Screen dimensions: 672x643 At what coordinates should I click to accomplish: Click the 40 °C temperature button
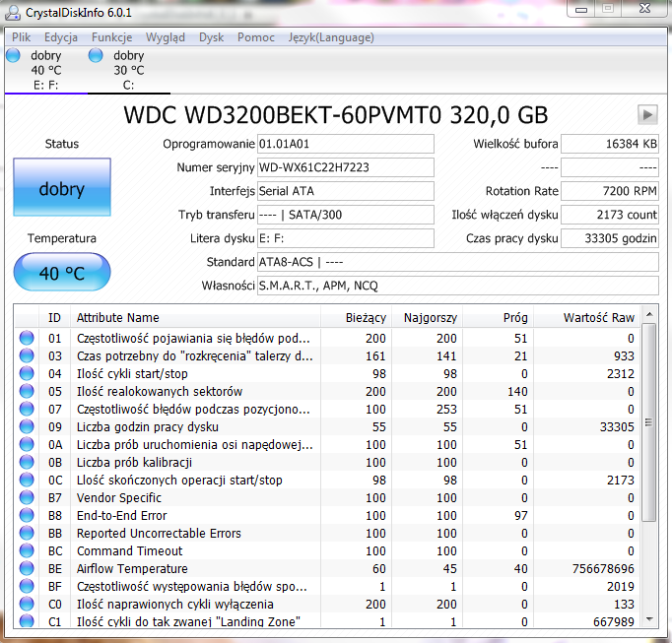(x=62, y=272)
